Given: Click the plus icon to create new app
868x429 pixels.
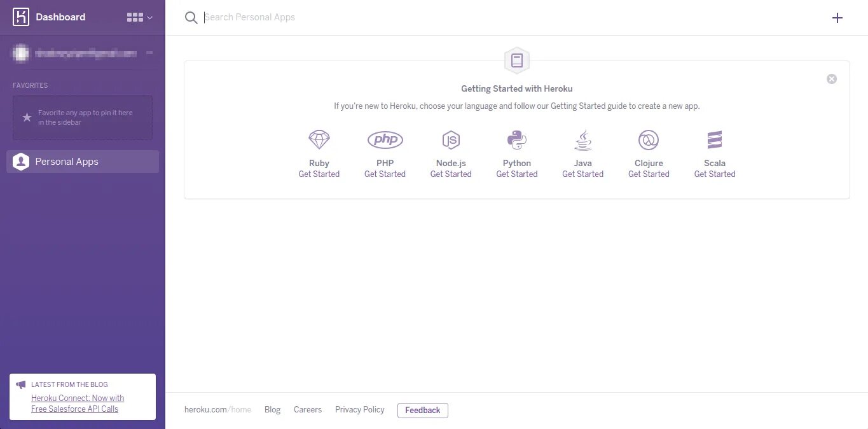Looking at the screenshot, I should [x=837, y=18].
